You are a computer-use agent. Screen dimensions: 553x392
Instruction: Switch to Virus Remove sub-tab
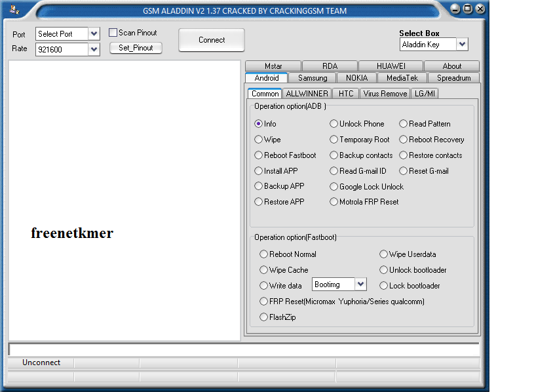385,94
